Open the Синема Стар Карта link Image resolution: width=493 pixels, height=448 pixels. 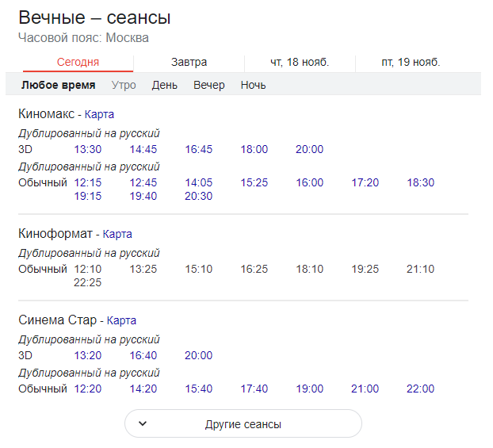point(121,320)
